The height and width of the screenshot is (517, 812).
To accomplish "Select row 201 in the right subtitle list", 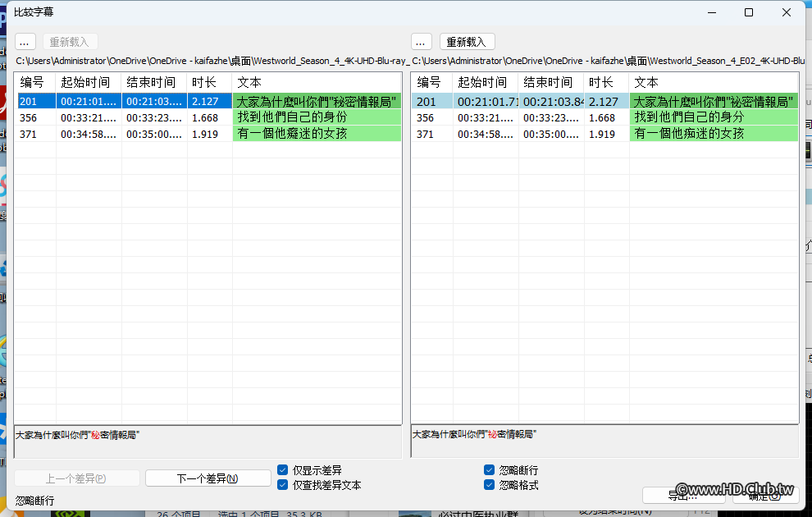I will click(604, 101).
